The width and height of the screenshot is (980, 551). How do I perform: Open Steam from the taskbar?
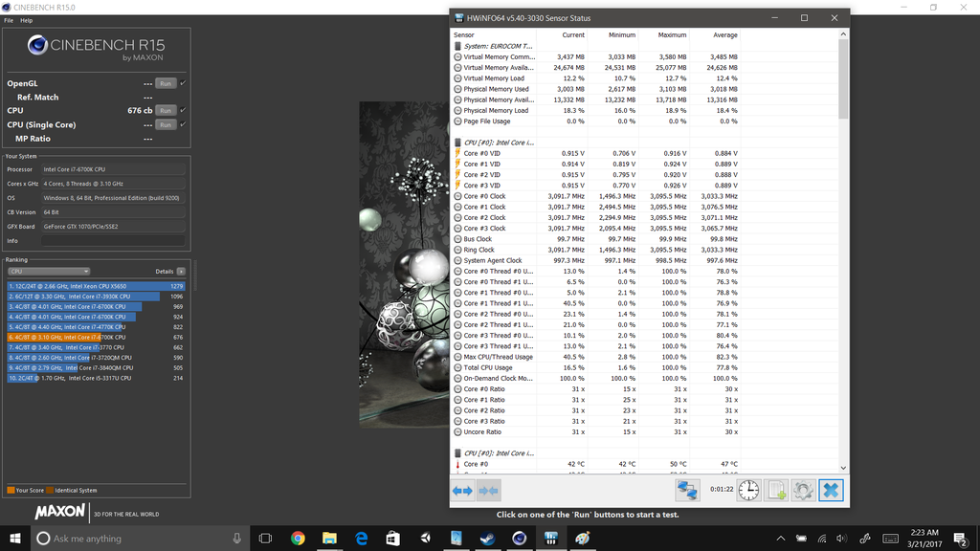(x=487, y=539)
